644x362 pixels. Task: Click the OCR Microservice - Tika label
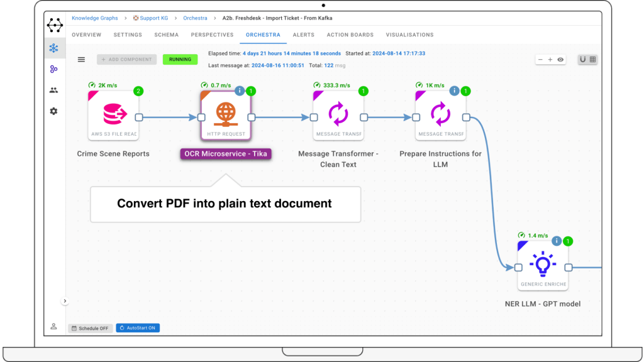coord(226,154)
